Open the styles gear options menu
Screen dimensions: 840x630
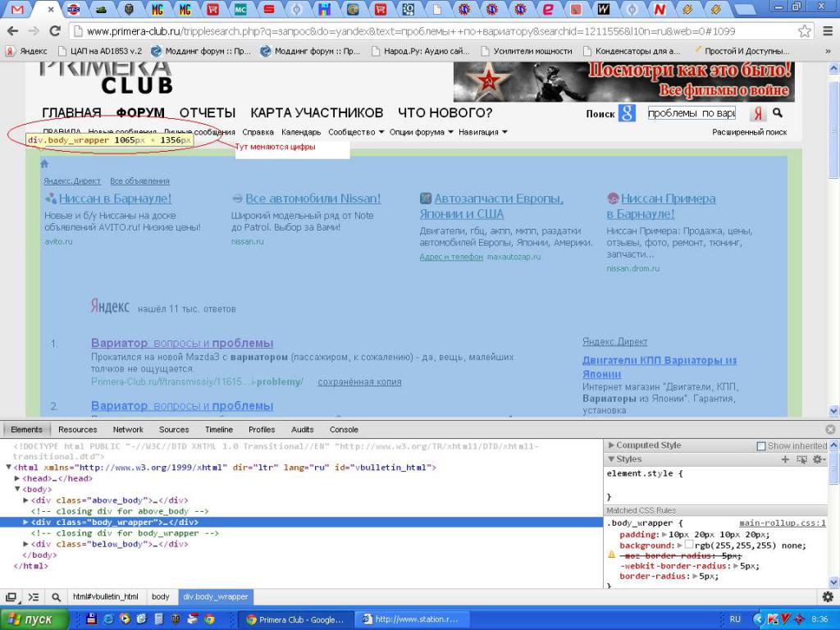tap(818, 459)
